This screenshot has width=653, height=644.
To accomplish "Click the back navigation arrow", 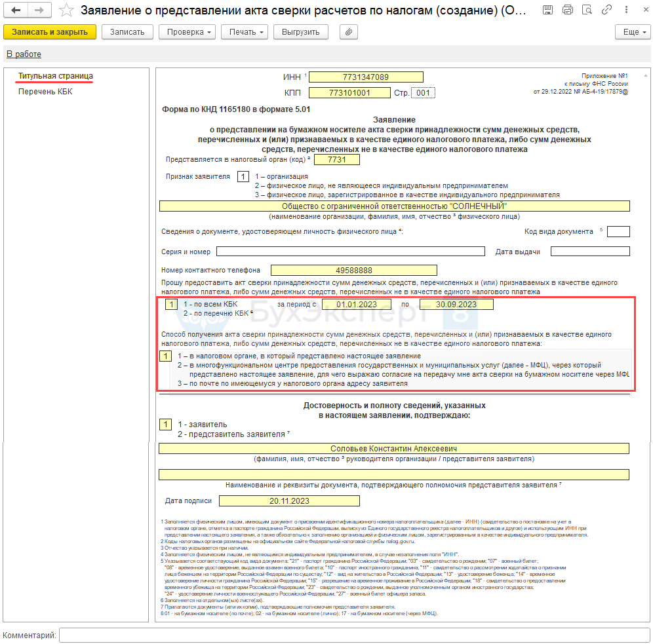I will 16,10.
